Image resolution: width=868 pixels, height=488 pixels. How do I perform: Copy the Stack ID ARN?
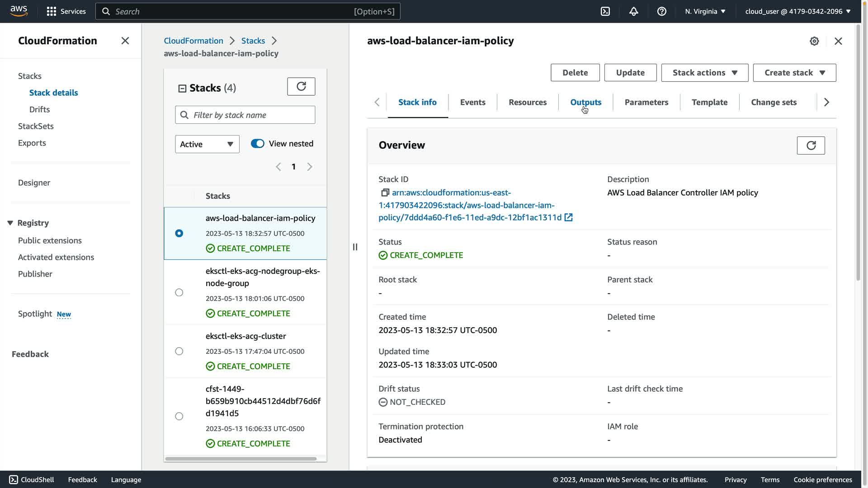click(385, 193)
